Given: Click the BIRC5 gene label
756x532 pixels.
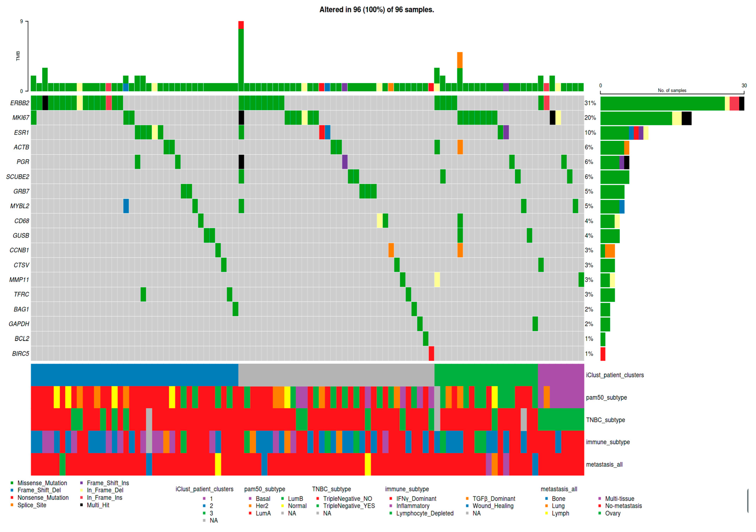Looking at the screenshot, I should 20,354.
